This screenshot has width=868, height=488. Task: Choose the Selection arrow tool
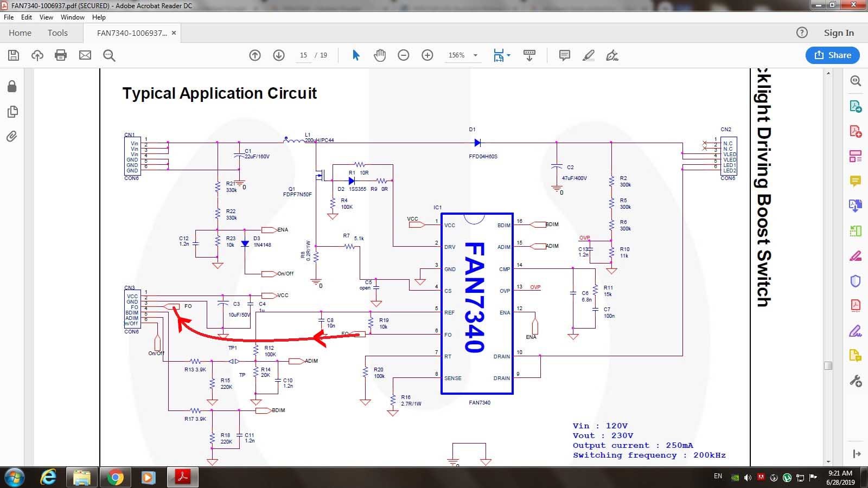[x=356, y=55]
